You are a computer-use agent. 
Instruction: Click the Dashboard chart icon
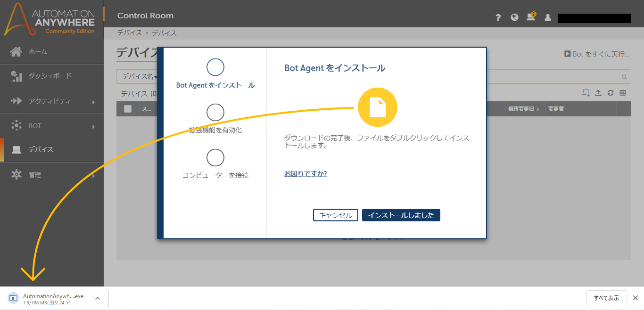(x=16, y=76)
